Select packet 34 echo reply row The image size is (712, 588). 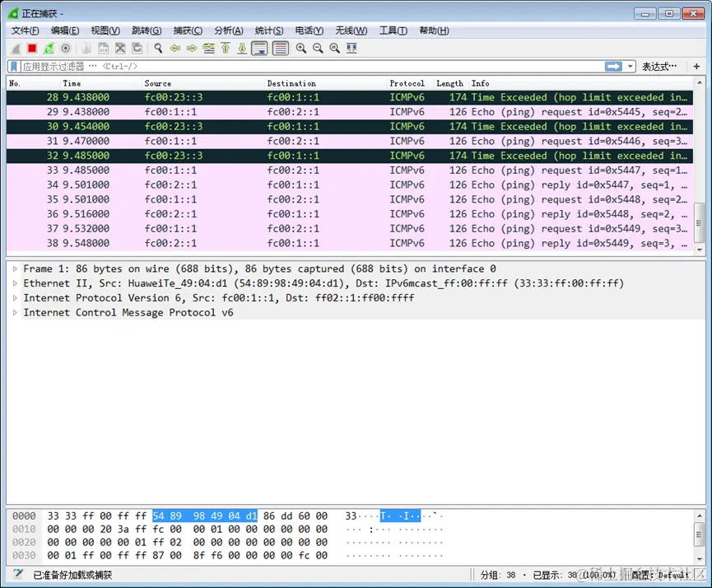[350, 185]
